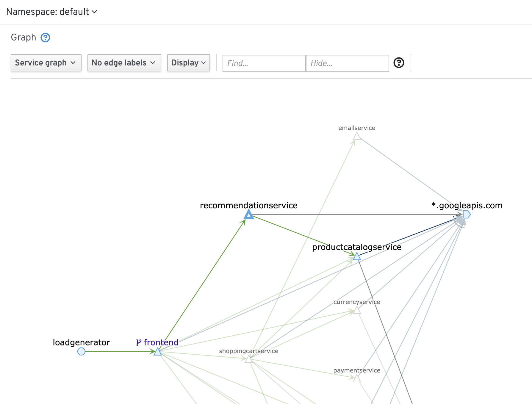Viewport: 532px width, 404px height.
Task: Select the shoppingcartservice triangle node
Action: [249, 359]
